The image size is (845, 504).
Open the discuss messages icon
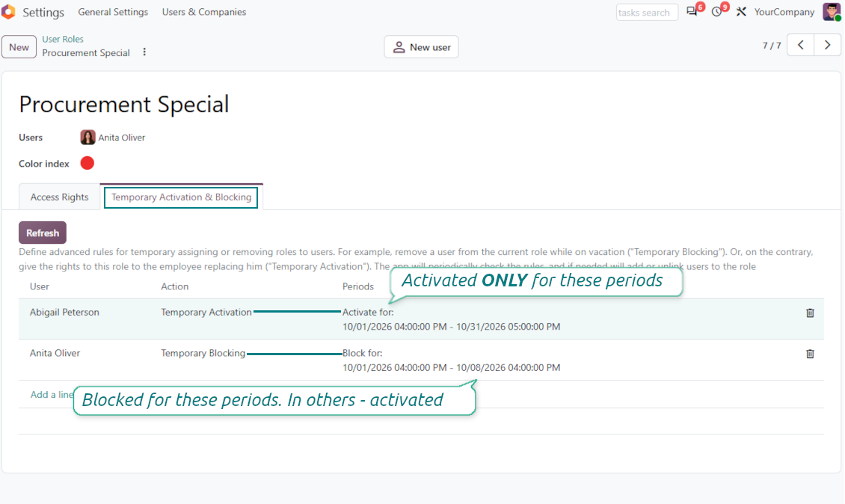692,12
